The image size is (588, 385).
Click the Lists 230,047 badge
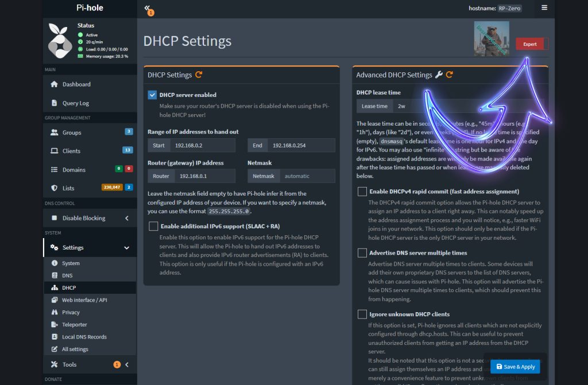coord(112,187)
